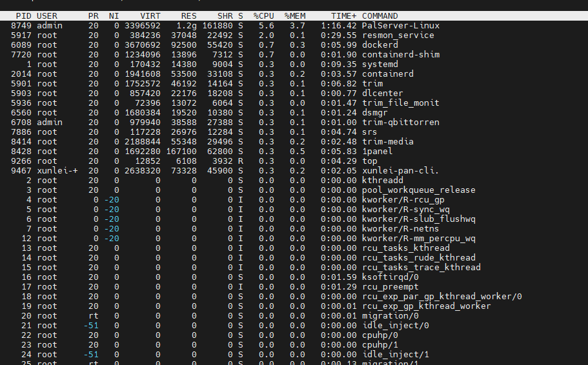The width and height of the screenshot is (588, 365).
Task: Click the migration/0 process name
Action: click(390, 316)
